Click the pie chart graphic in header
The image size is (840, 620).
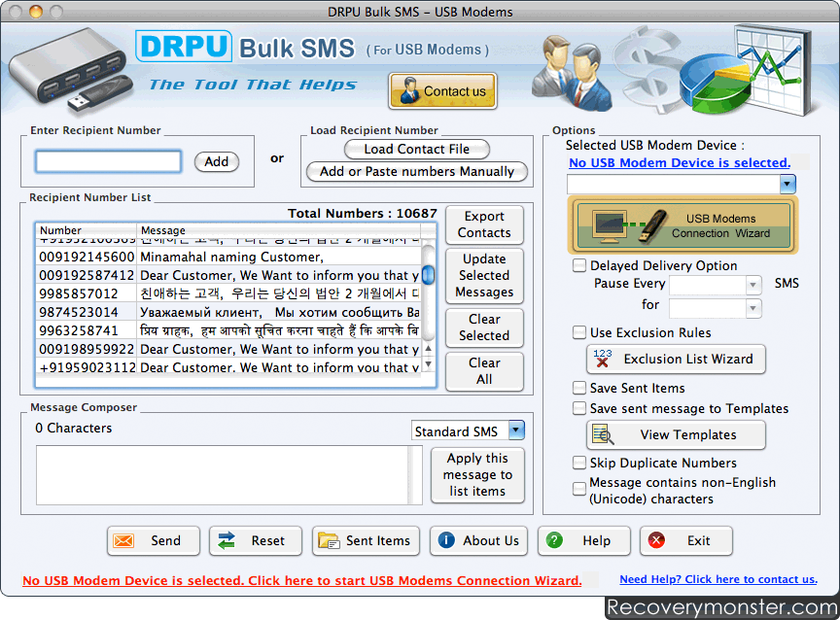coord(715,83)
